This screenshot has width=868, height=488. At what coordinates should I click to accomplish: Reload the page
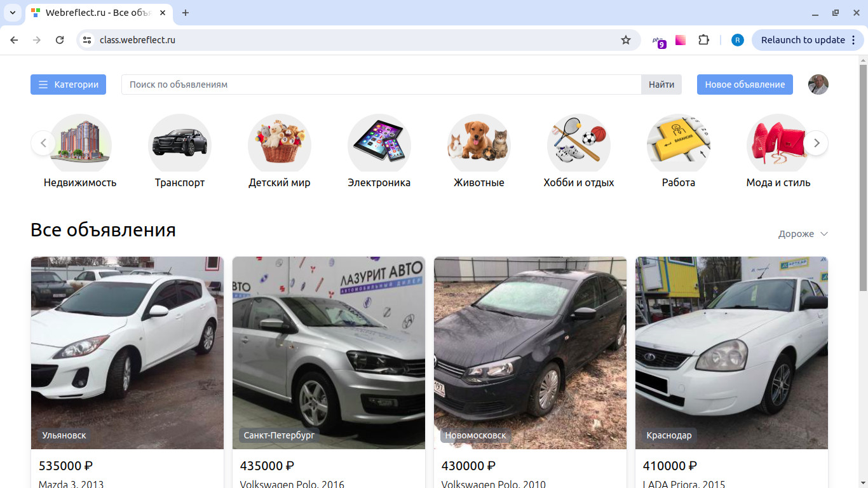(60, 40)
